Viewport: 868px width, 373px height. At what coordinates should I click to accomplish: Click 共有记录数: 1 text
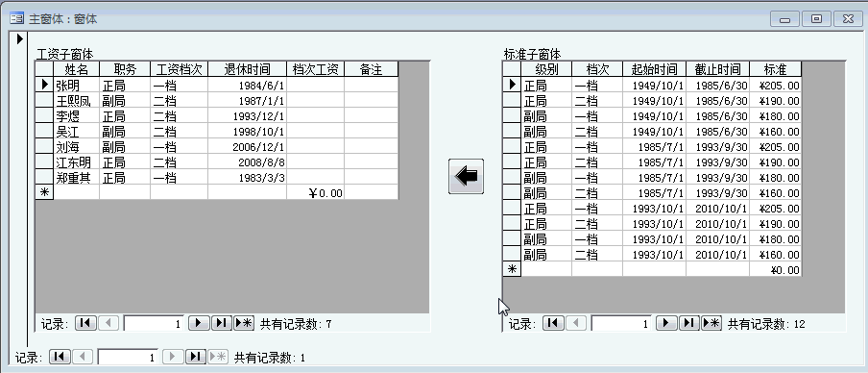click(x=270, y=358)
